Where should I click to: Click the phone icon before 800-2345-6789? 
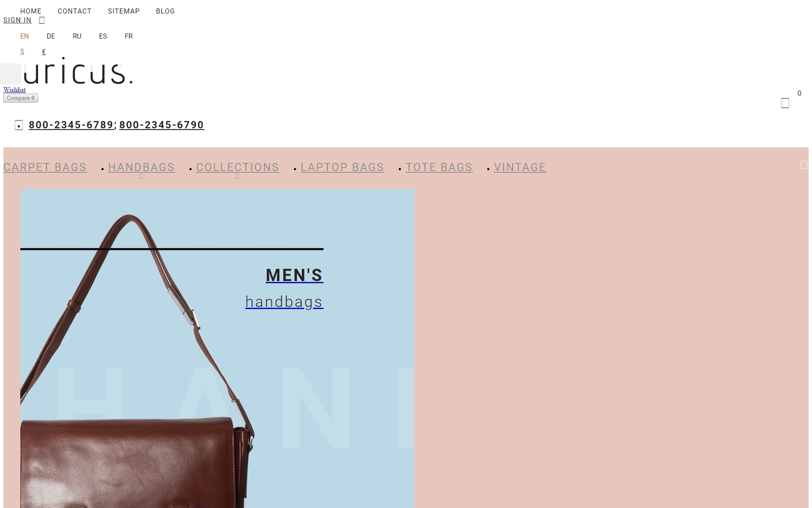[19, 125]
